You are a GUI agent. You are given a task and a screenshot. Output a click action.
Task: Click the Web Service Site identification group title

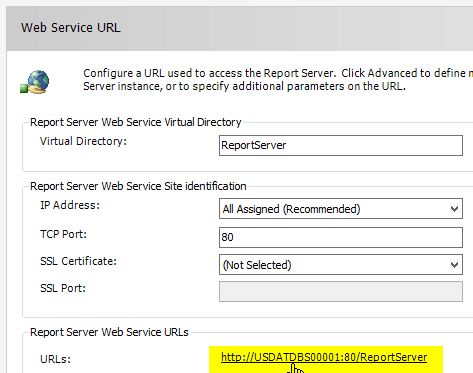tap(138, 186)
